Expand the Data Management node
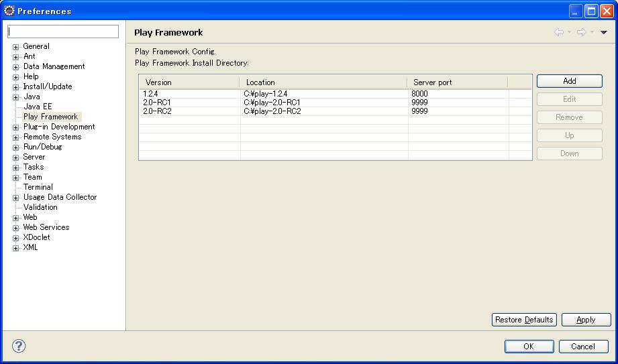Image resolution: width=618 pixels, height=364 pixels. click(15, 67)
